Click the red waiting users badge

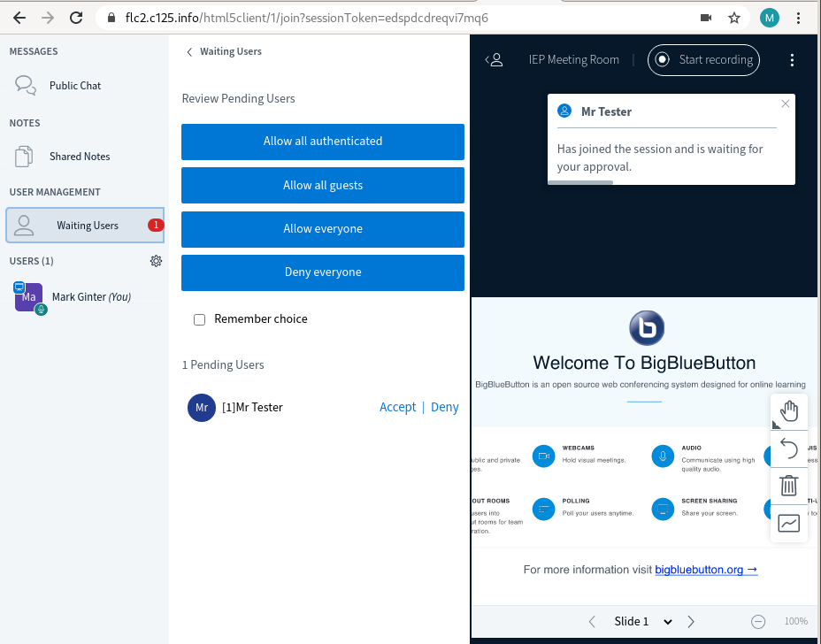click(156, 226)
